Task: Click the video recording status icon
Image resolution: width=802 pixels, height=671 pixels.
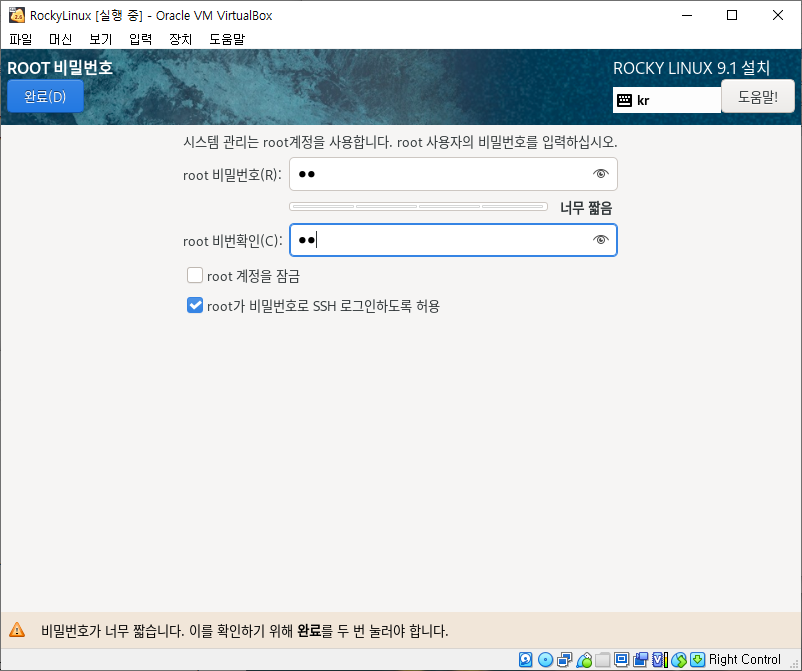Action: pos(640,660)
